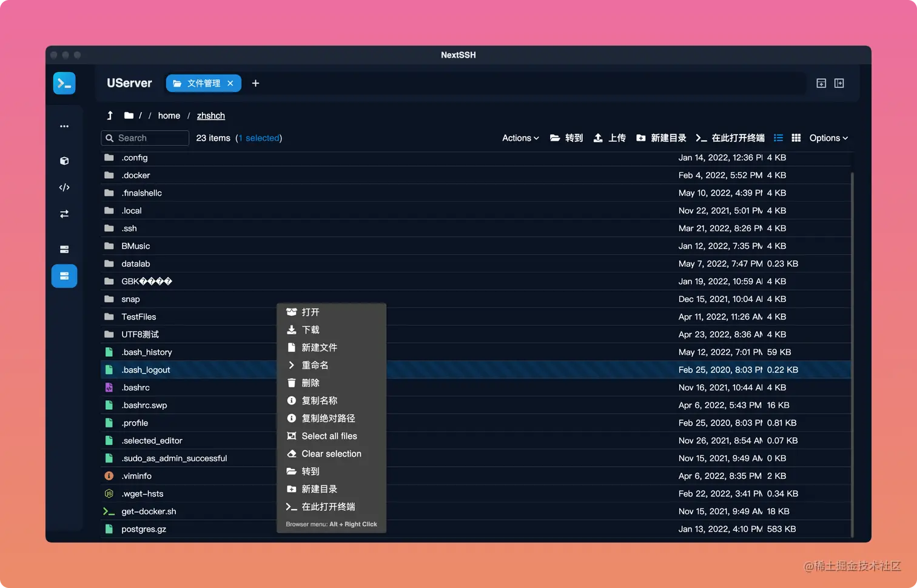Open the cube icon in the sidebar
Image resolution: width=917 pixels, height=588 pixels.
[64, 161]
